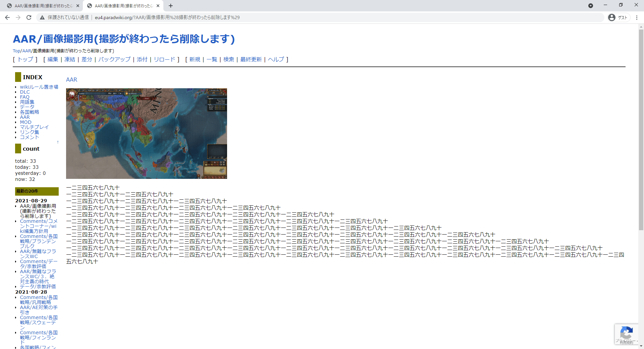The image size is (644, 349).
Task: Click the reCAPTCHA badge icon
Action: (626, 333)
